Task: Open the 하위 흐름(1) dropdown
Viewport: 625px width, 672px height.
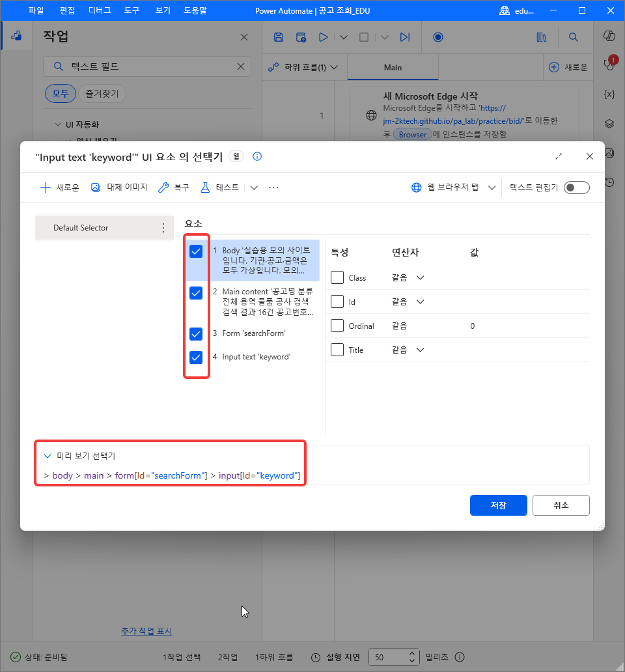Action: (303, 67)
